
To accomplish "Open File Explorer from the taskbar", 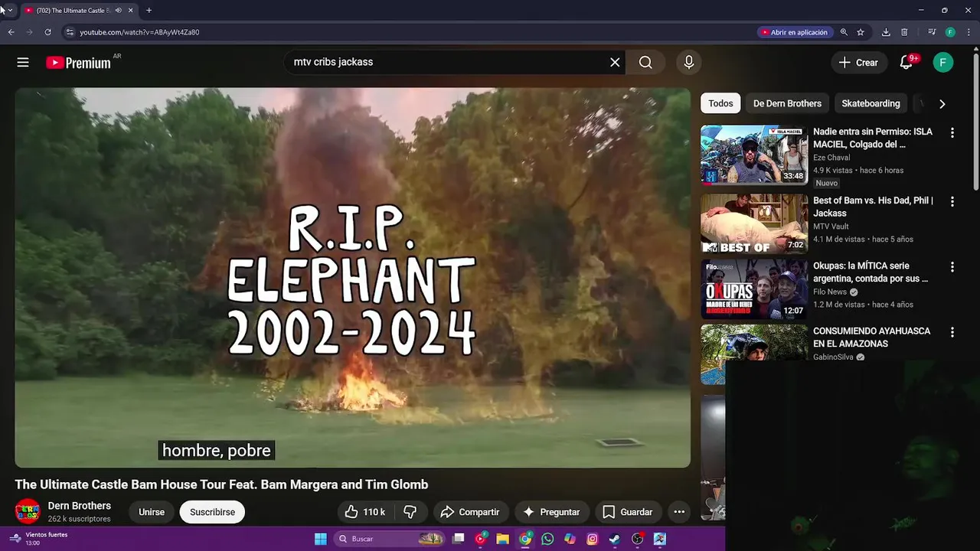I will pyautogui.click(x=503, y=539).
